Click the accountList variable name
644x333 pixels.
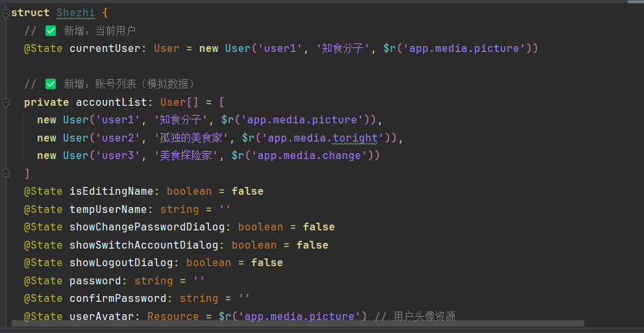tap(112, 103)
